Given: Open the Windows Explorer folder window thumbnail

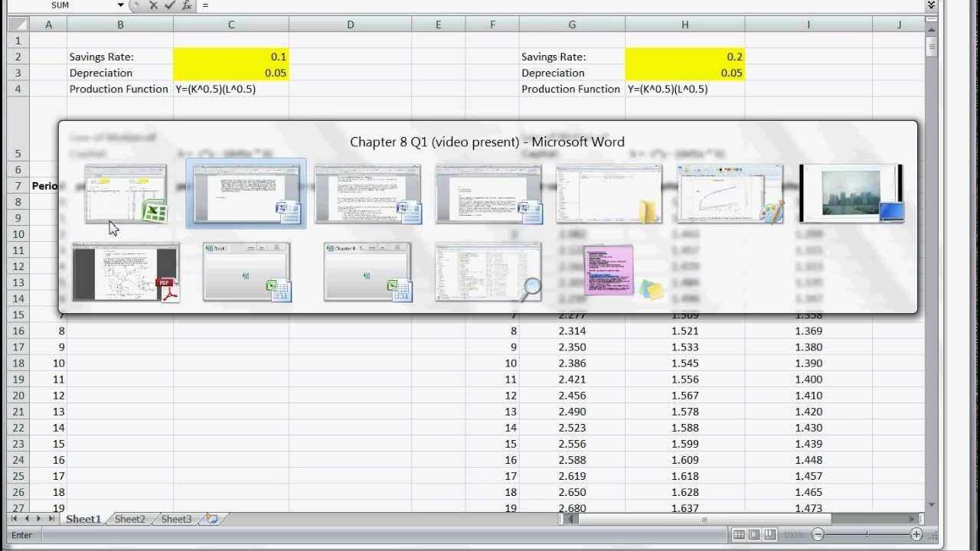Looking at the screenshot, I should coord(609,194).
